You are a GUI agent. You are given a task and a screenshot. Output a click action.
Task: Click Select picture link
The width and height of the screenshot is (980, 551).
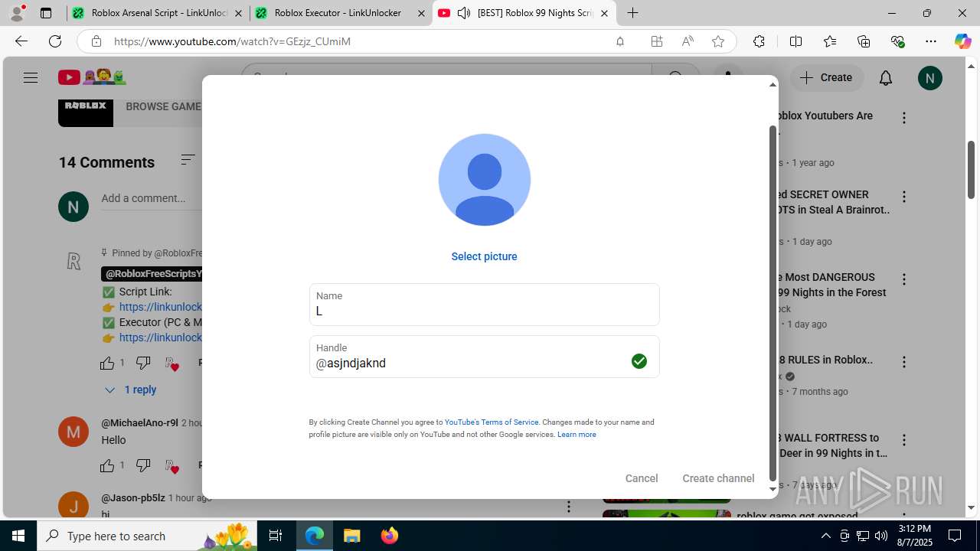(x=484, y=256)
